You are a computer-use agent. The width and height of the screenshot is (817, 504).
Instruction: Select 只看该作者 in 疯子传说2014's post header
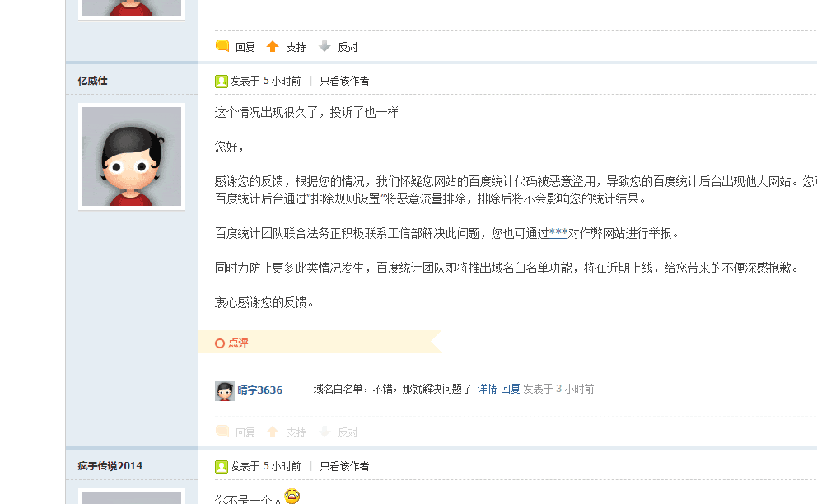point(344,466)
